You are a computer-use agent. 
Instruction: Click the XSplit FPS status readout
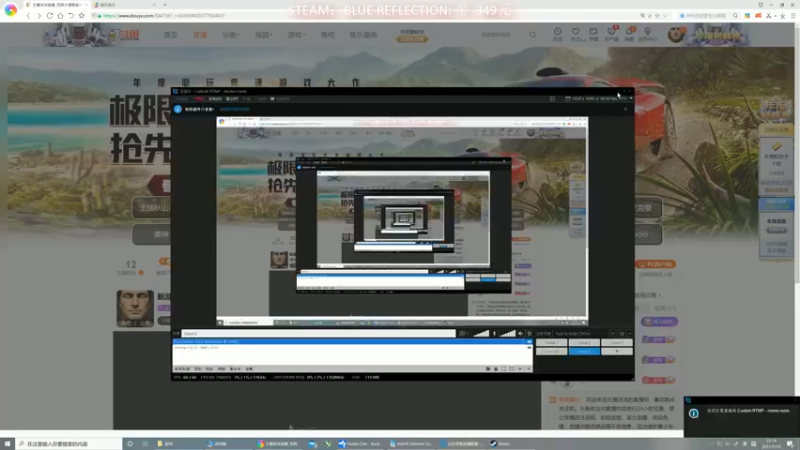pyautogui.click(x=185, y=378)
